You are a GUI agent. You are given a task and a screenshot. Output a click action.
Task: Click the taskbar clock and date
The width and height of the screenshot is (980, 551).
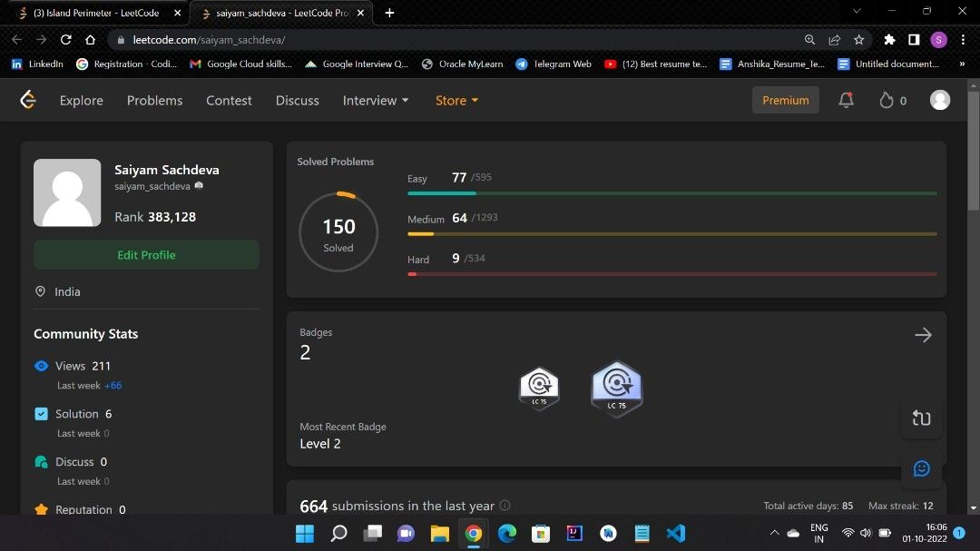[925, 533]
